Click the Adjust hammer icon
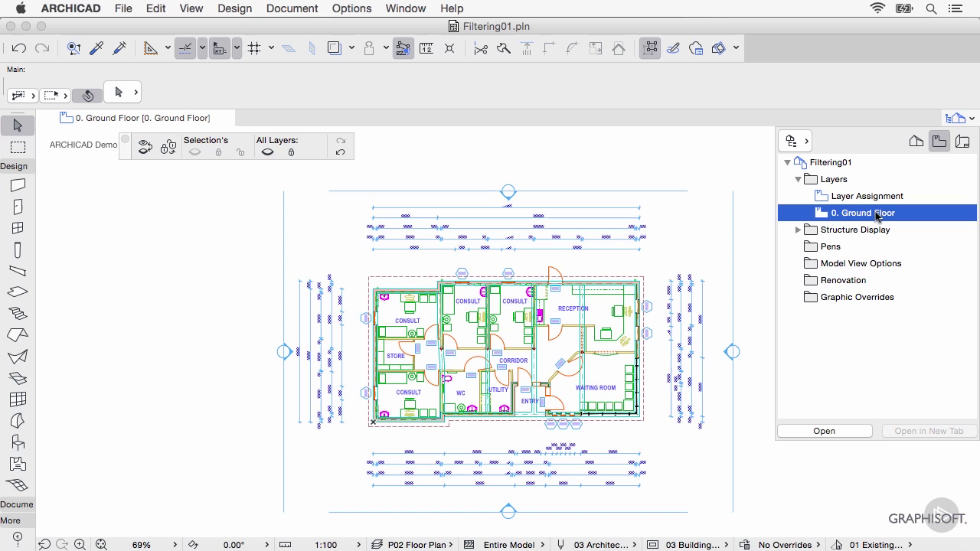The width and height of the screenshot is (980, 551). coord(504,48)
